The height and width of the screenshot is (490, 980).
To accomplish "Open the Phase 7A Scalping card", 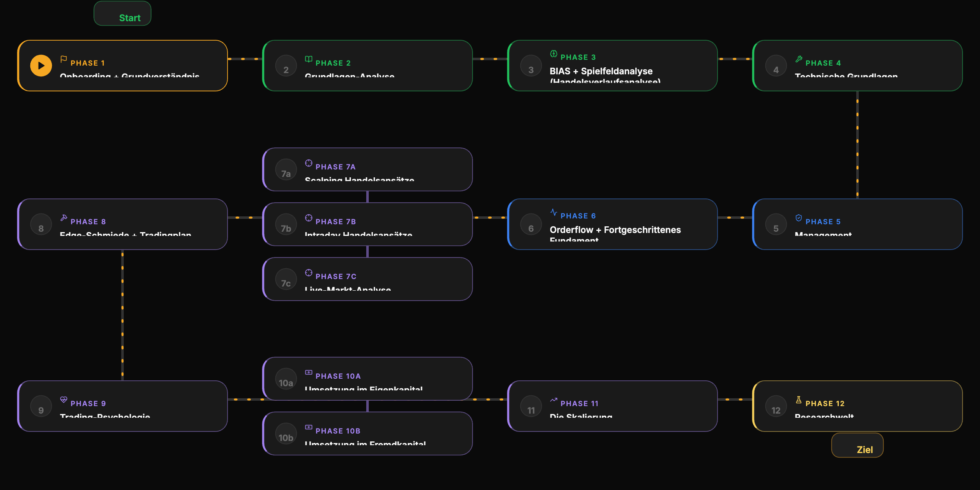I will click(x=367, y=169).
